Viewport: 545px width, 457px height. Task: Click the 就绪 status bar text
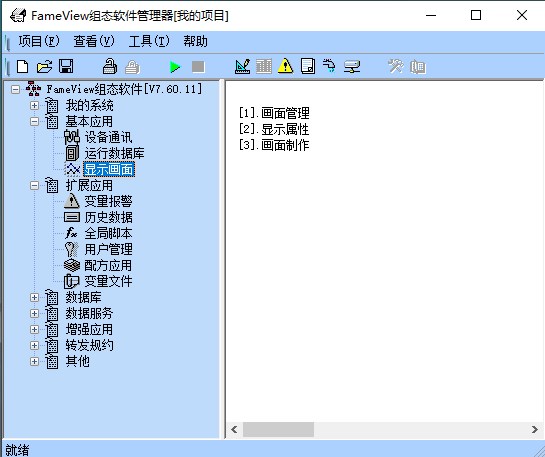[17, 450]
